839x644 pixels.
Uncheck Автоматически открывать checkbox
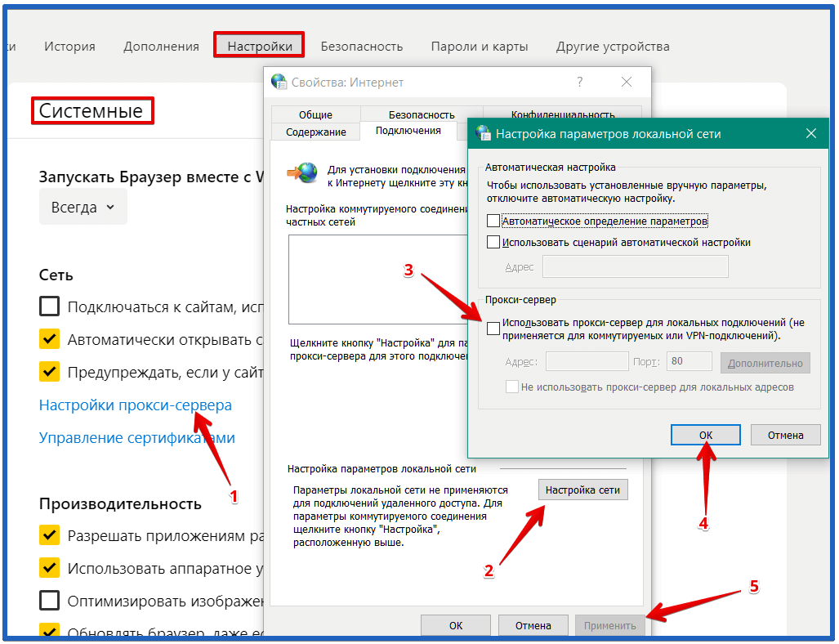tap(49, 339)
